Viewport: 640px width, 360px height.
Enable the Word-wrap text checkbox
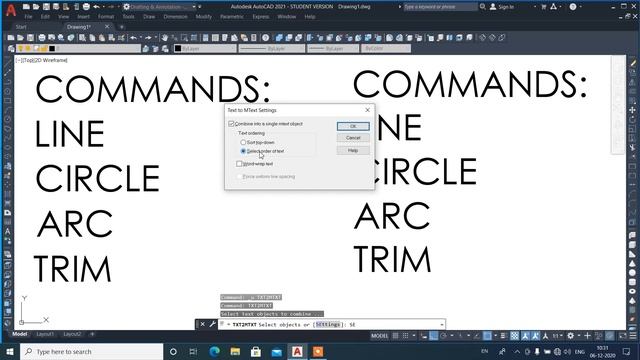click(239, 164)
